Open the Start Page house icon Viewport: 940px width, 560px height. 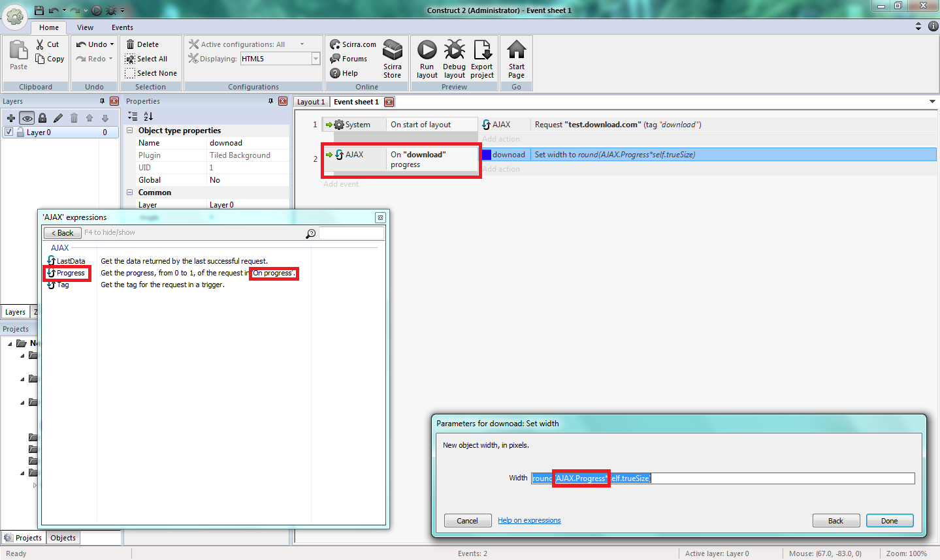point(517,50)
